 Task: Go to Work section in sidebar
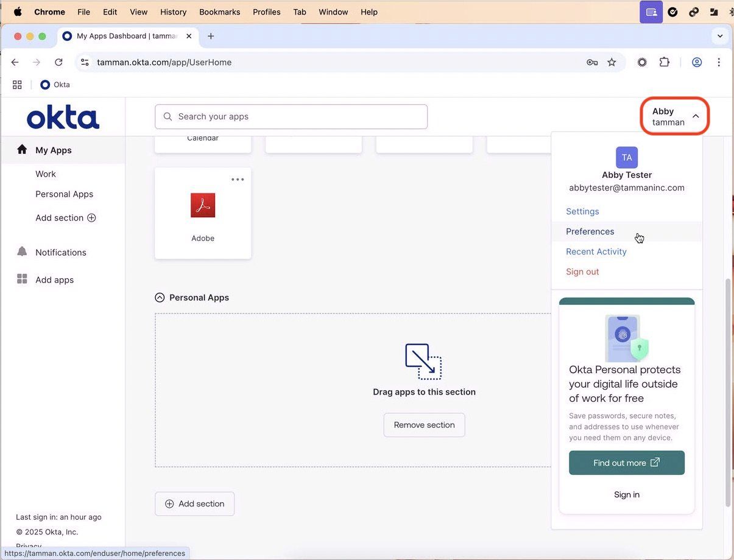coord(46,173)
